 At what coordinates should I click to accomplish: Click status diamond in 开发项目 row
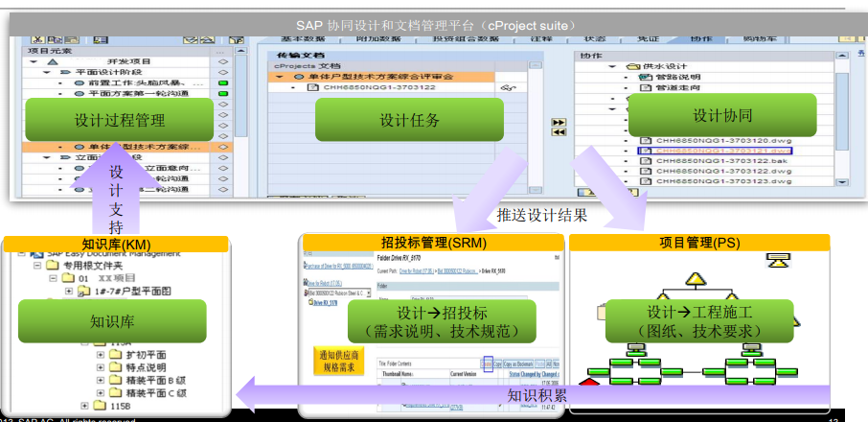click(x=223, y=61)
